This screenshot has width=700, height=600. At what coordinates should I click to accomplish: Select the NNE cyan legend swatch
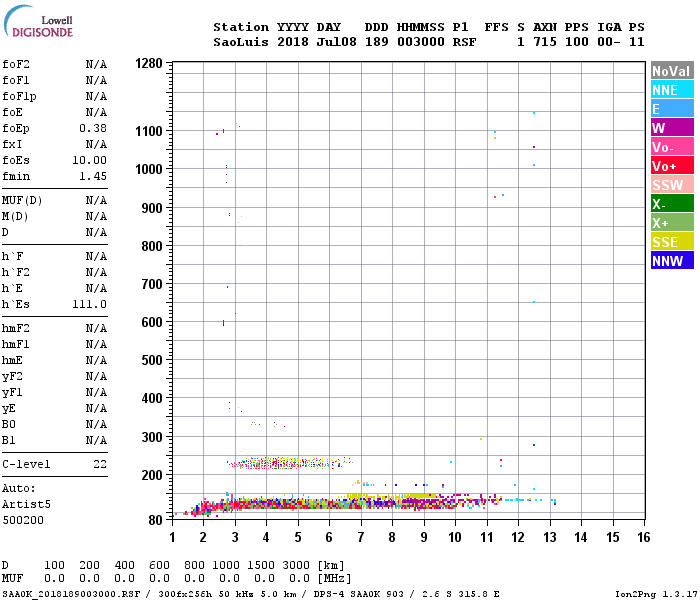click(672, 90)
